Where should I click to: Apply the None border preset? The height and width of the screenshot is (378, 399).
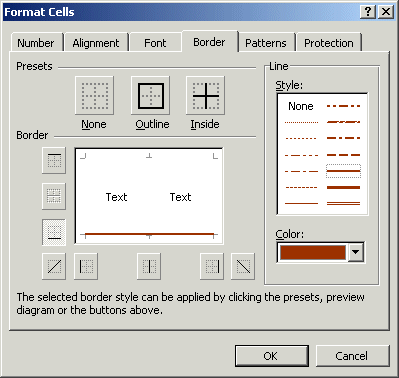click(94, 96)
